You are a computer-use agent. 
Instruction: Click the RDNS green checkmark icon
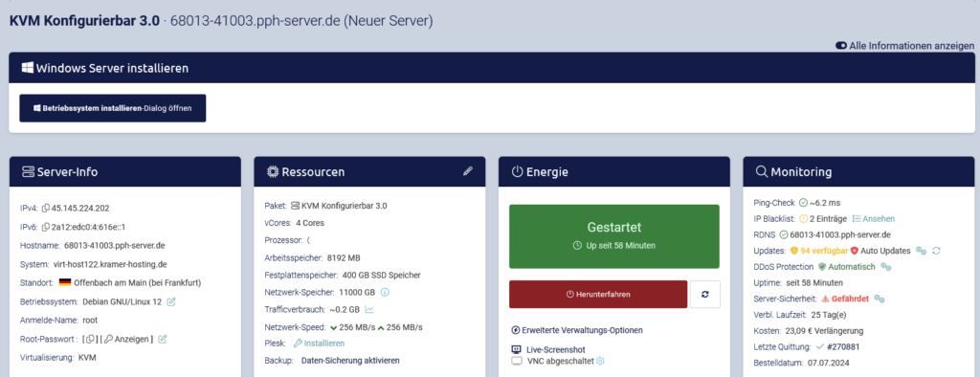click(x=783, y=235)
